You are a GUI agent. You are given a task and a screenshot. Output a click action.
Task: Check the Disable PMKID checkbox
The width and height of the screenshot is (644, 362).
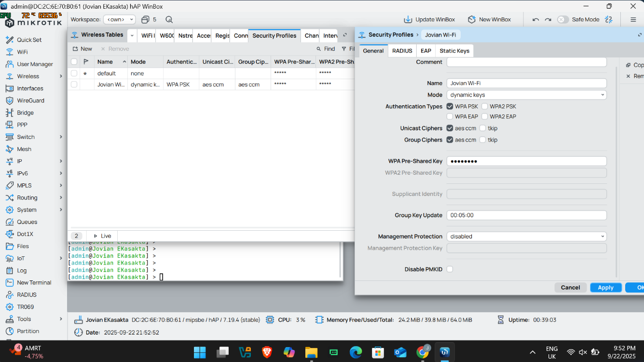(450, 269)
